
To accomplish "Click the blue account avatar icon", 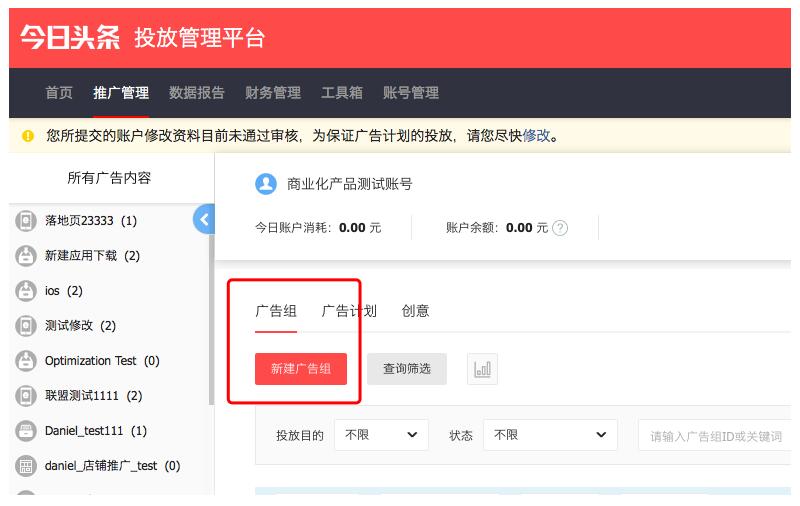I will pyautogui.click(x=266, y=184).
